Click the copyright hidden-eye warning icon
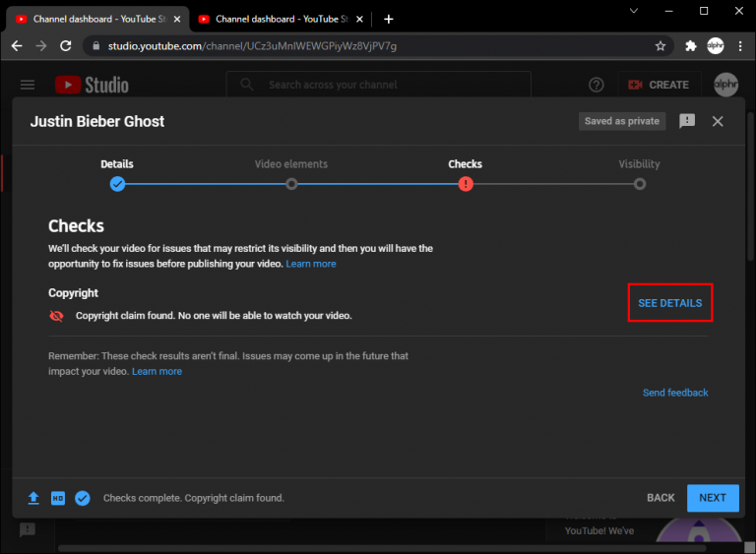The width and height of the screenshot is (756, 554). click(56, 316)
